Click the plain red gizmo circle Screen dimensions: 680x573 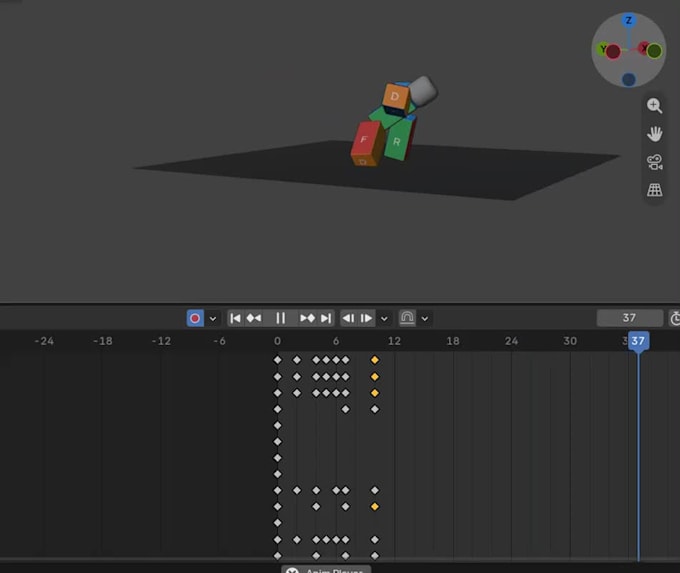[x=613, y=52]
